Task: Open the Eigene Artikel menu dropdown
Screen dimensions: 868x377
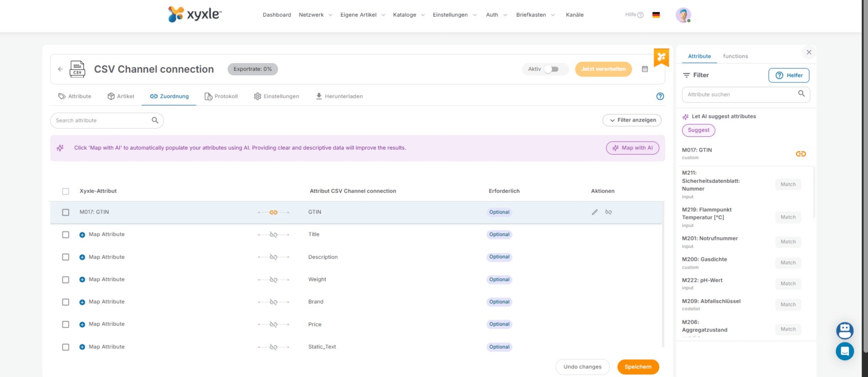Action: 363,15
